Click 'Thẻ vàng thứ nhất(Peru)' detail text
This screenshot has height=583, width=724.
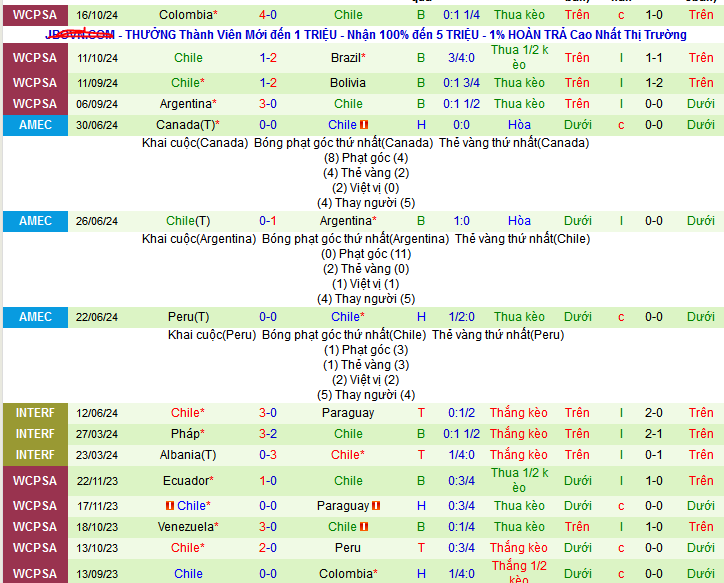pos(487,335)
